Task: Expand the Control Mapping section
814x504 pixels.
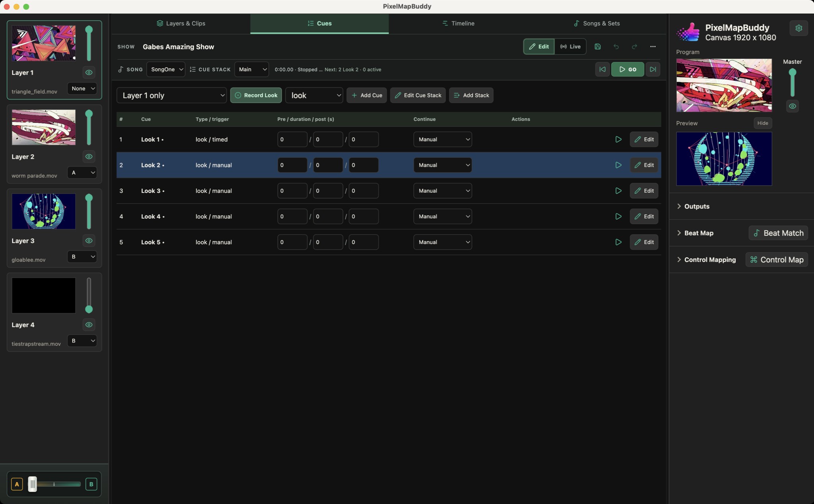Action: tap(706, 260)
